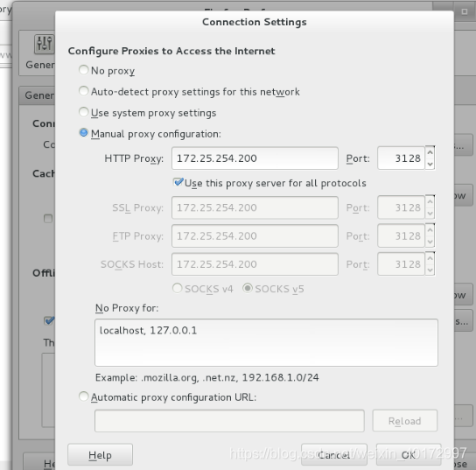Select Manual proxy configuration radio button
Screen dimensions: 476x470
(83, 133)
